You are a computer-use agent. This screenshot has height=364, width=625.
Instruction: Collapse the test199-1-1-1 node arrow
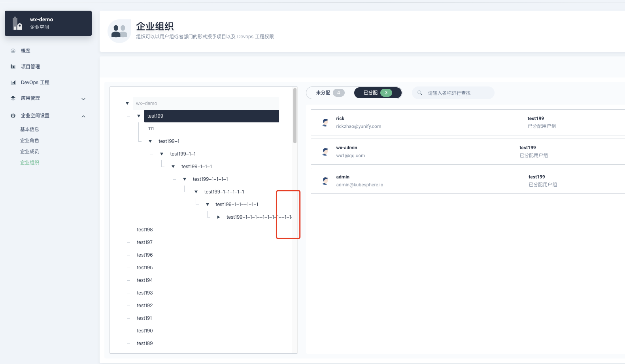pyautogui.click(x=173, y=167)
